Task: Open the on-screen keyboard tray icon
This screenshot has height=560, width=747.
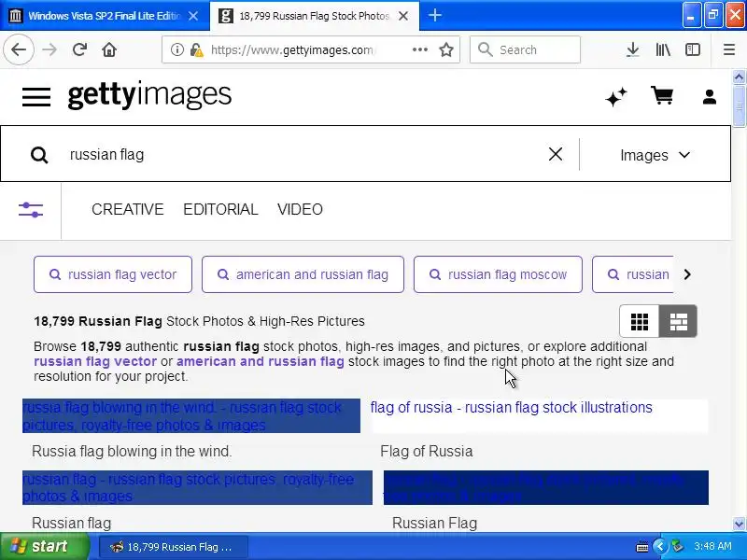Action: pyautogui.click(x=642, y=546)
